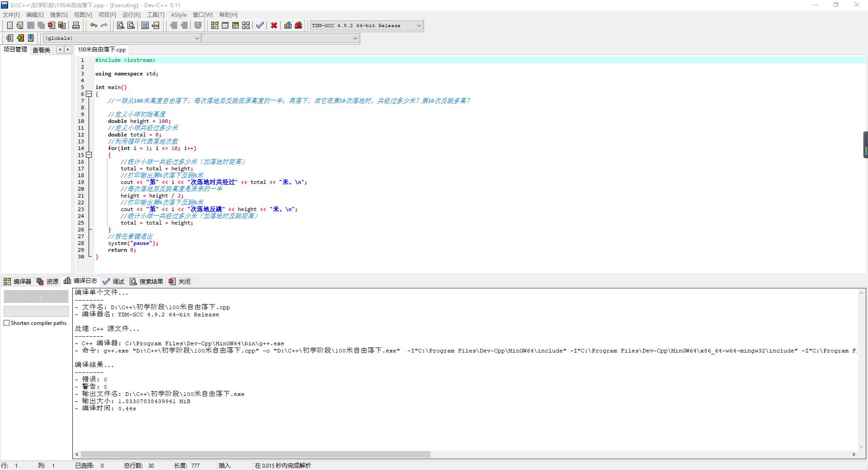Open the 工具[T] menu
The height and width of the screenshot is (470, 868).
click(x=156, y=14)
